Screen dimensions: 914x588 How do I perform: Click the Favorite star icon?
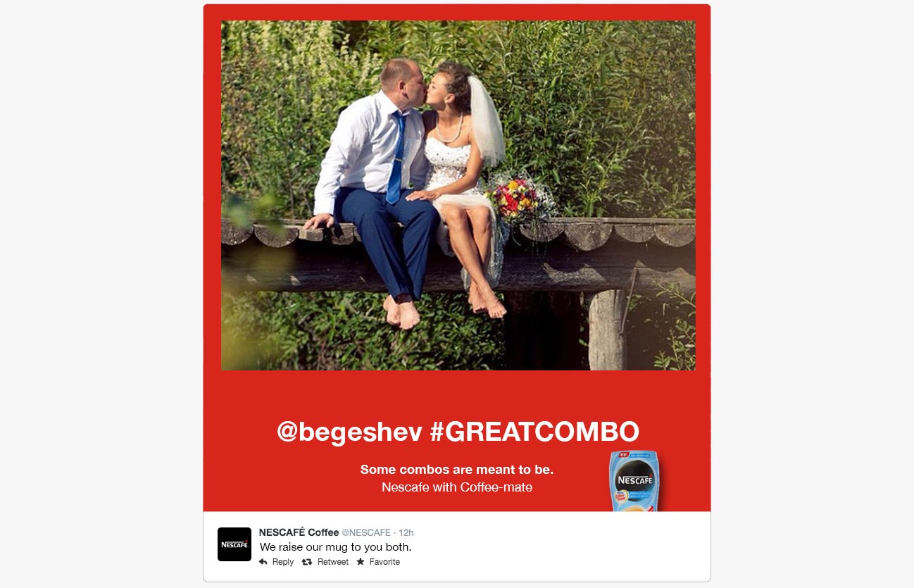[361, 561]
